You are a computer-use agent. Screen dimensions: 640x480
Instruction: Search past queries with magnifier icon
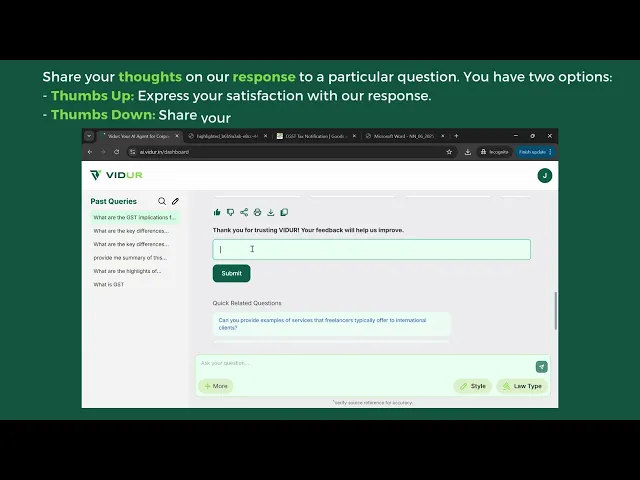(x=162, y=201)
